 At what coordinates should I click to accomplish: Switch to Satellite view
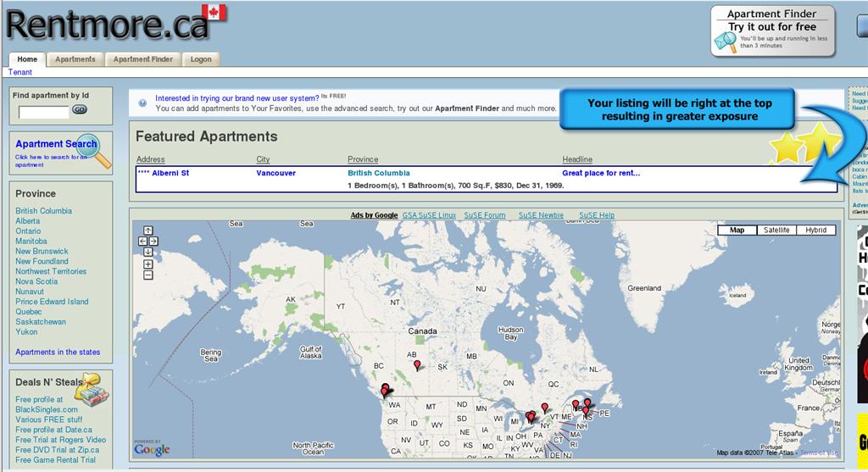pyautogui.click(x=776, y=230)
